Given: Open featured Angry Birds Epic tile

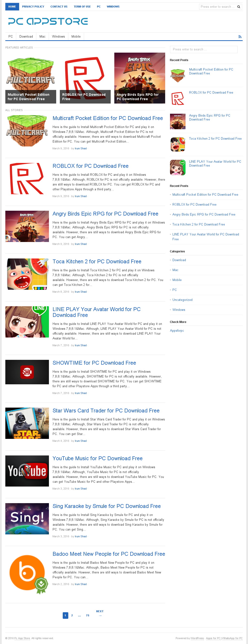Looking at the screenshot, I should (x=139, y=78).
